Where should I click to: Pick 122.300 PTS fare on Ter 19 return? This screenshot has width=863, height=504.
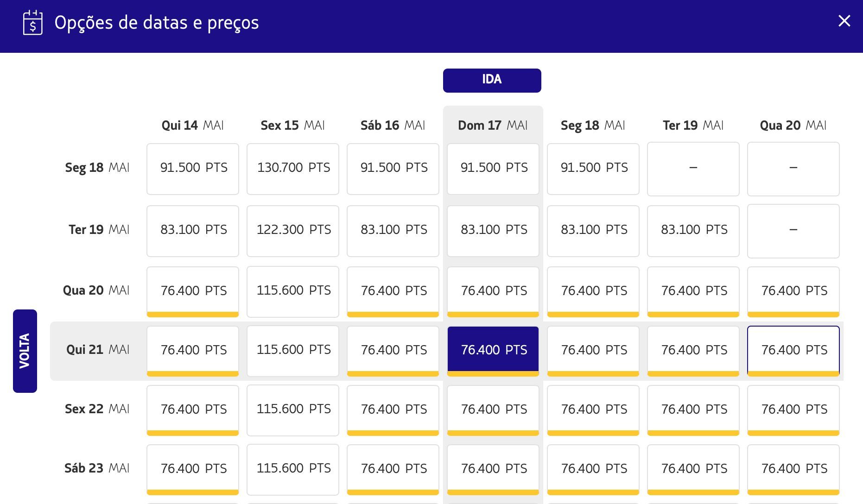point(293,231)
